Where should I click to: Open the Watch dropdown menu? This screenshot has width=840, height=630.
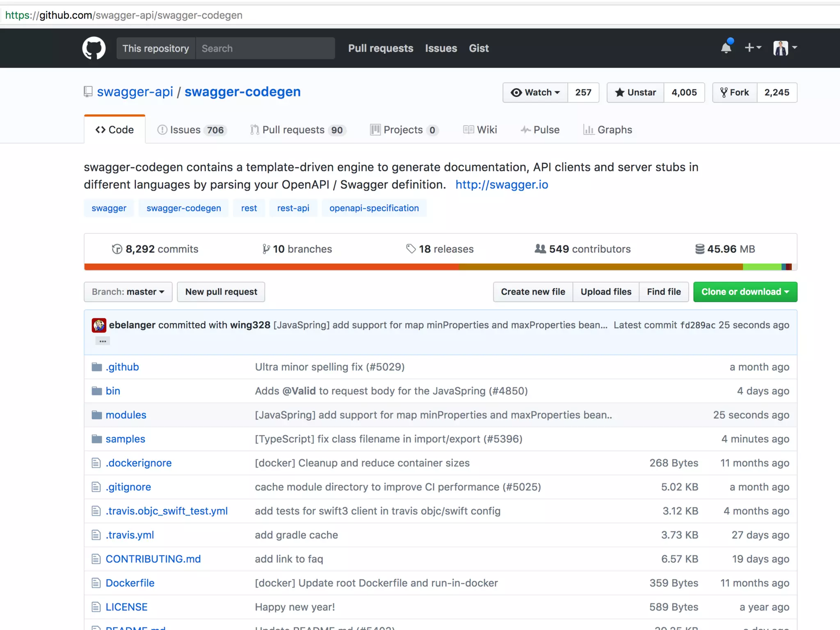pyautogui.click(x=535, y=93)
